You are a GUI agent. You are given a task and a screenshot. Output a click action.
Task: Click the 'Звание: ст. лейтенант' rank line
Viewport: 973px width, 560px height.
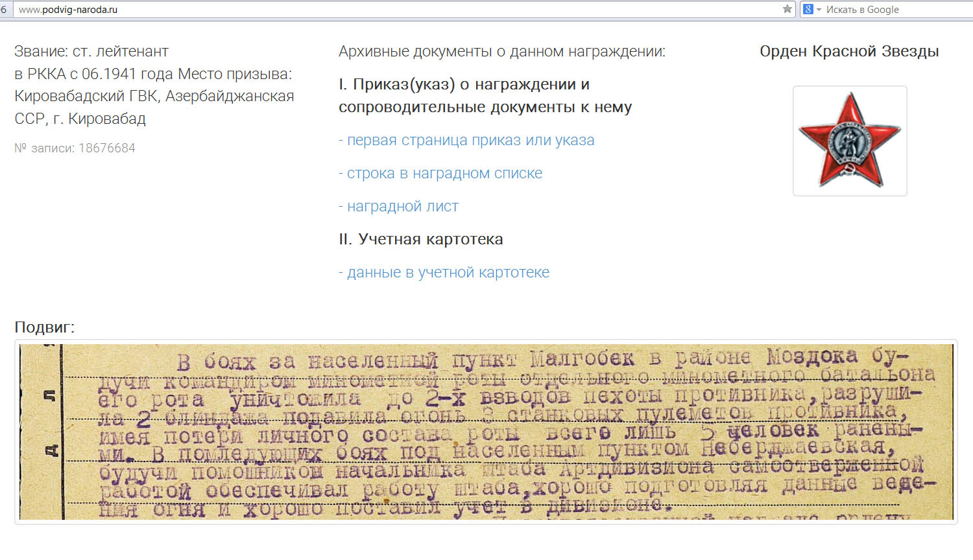click(91, 52)
